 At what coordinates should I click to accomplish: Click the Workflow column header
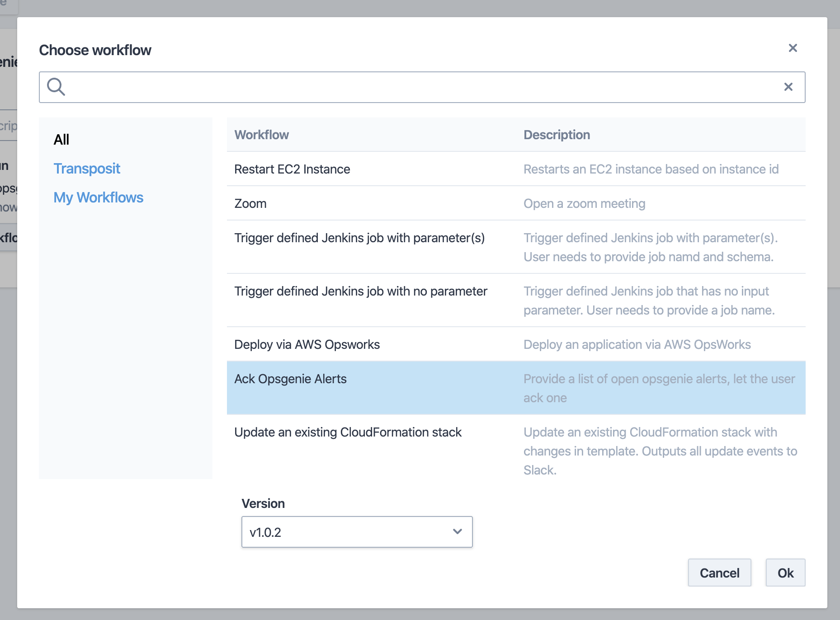(261, 135)
